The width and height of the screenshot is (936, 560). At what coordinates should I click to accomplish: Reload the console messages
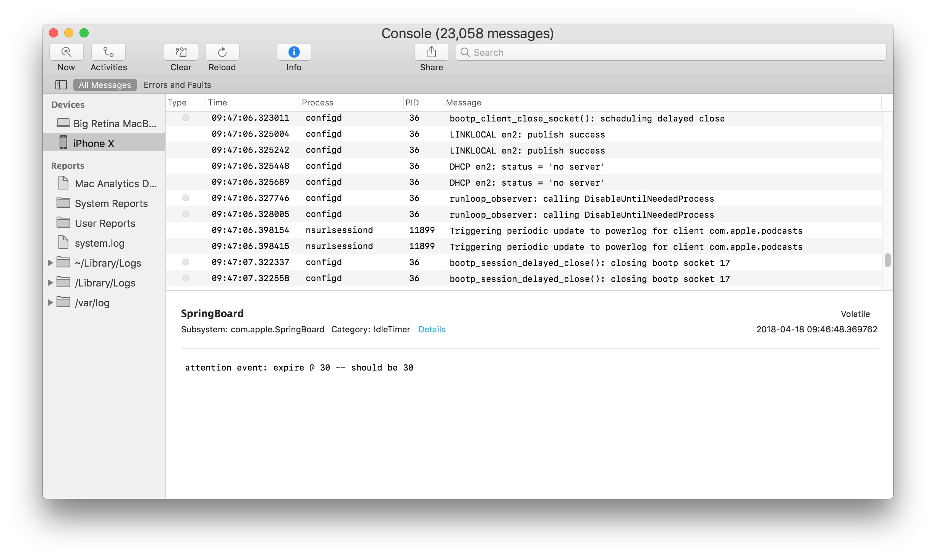222,52
